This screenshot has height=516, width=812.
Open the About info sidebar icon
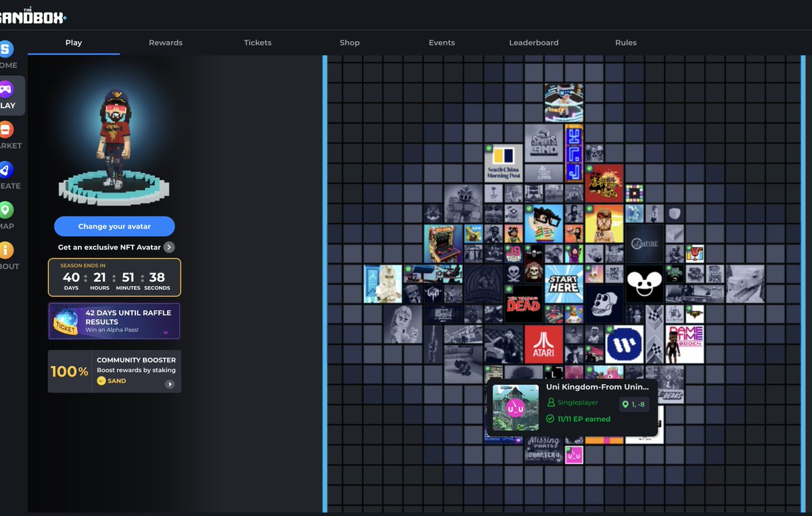coord(5,250)
